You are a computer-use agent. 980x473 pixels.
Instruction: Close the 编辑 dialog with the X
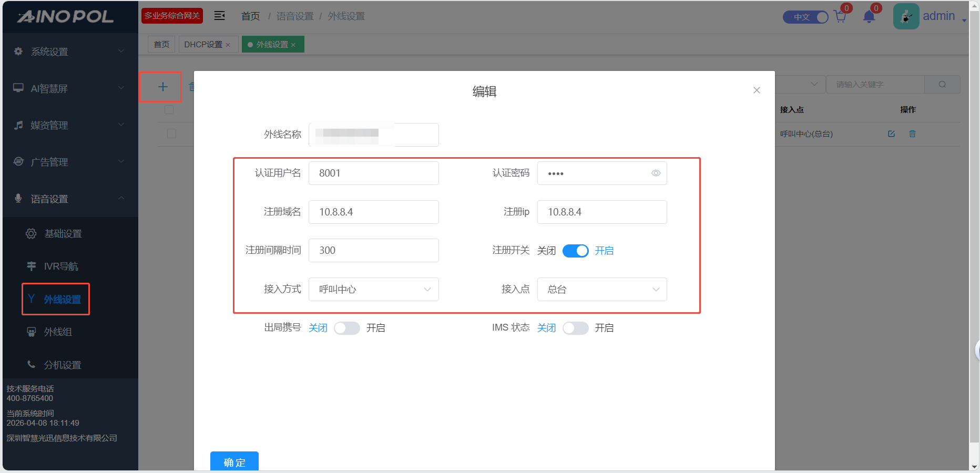point(757,90)
